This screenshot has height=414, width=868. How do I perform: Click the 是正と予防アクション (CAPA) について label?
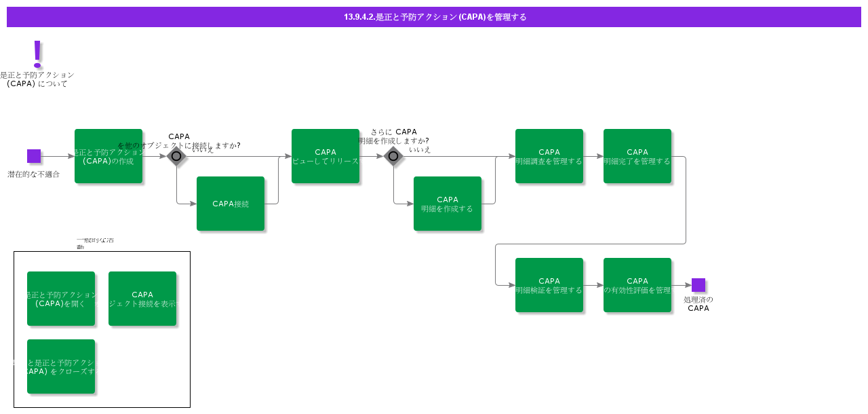[37, 79]
